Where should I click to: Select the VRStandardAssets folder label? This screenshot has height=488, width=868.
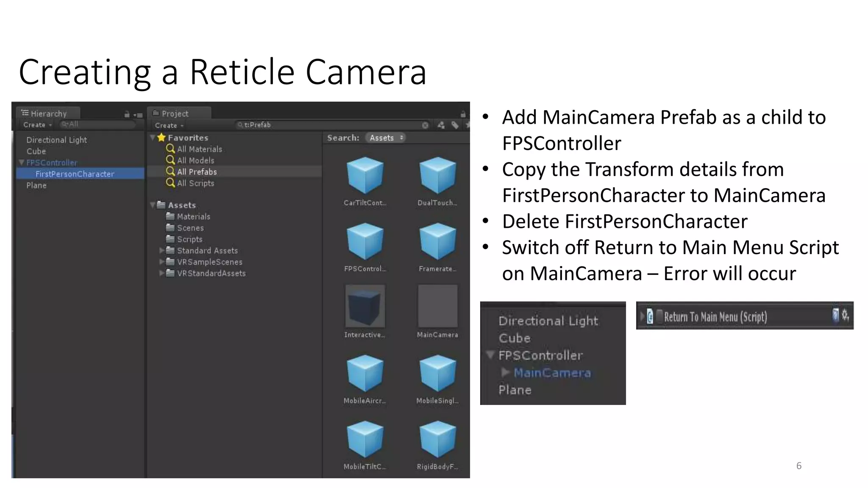pos(211,274)
